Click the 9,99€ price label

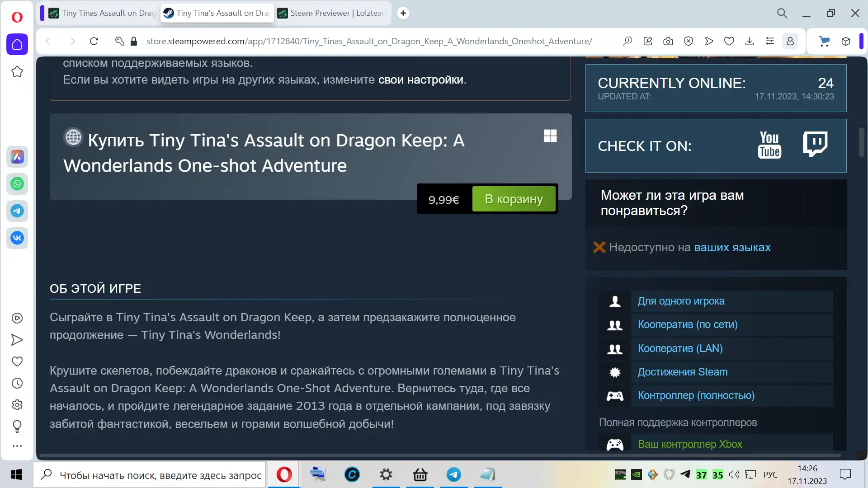(x=444, y=199)
